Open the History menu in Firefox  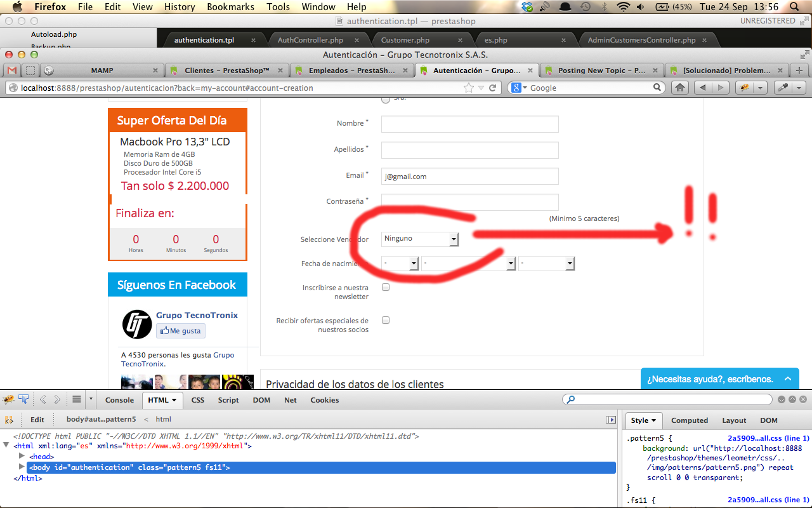pos(180,7)
